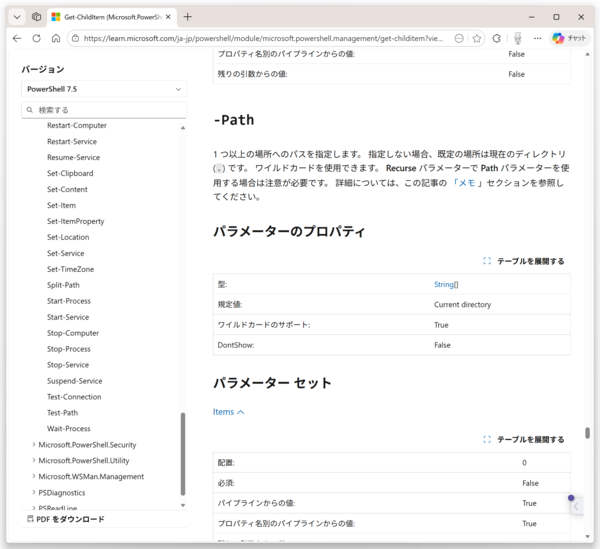This screenshot has height=549, width=600.
Task: Click main page scroll down arrow
Action: pos(587,537)
